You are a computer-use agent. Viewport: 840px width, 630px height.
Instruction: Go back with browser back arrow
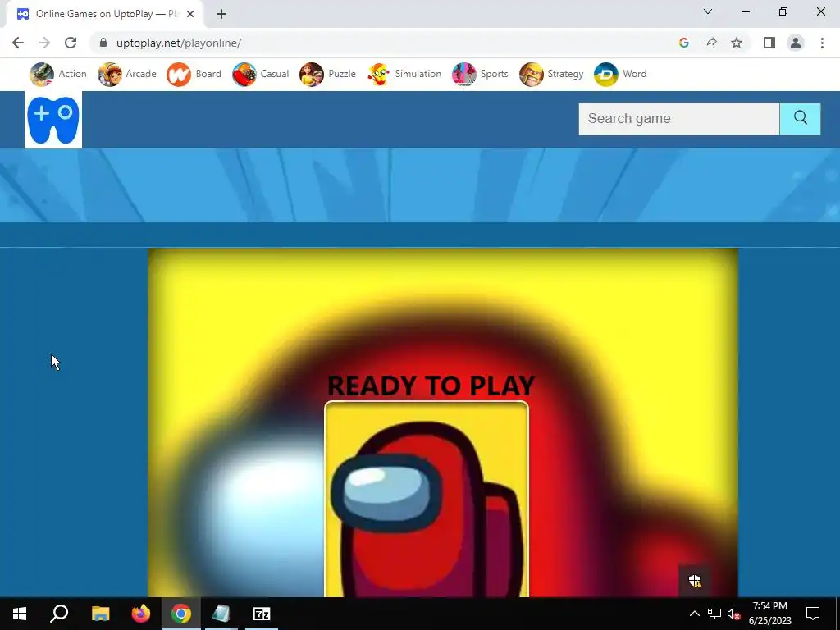pos(18,43)
